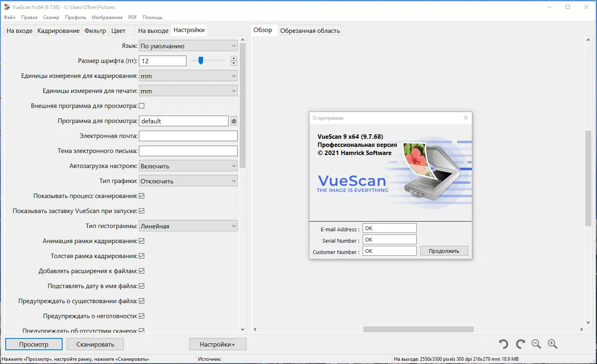Enable the external viewer program checkbox
The image size is (597, 364).
click(141, 105)
